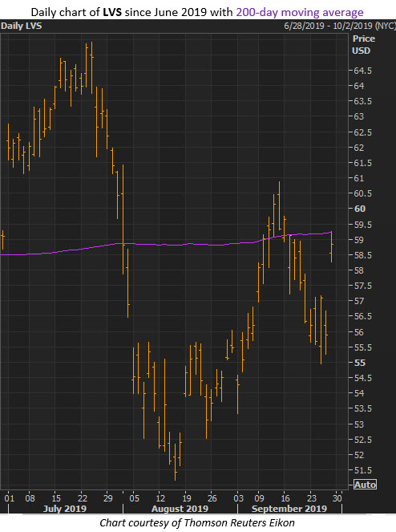Screen dimensions: 396x532
Task: Click the 62.5 price axis label
Action: 362,132
